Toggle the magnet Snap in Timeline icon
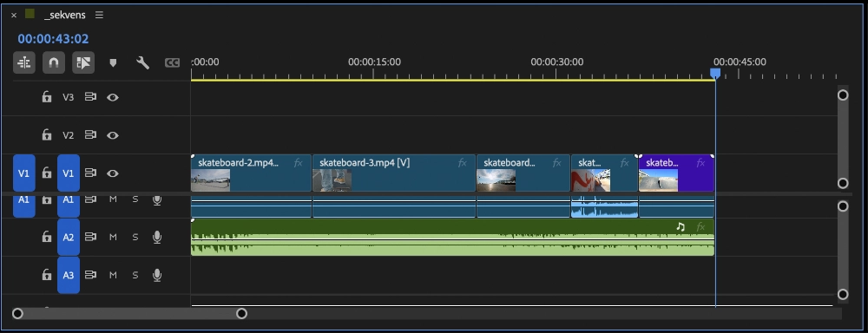The width and height of the screenshot is (868, 333). pyautogui.click(x=54, y=63)
